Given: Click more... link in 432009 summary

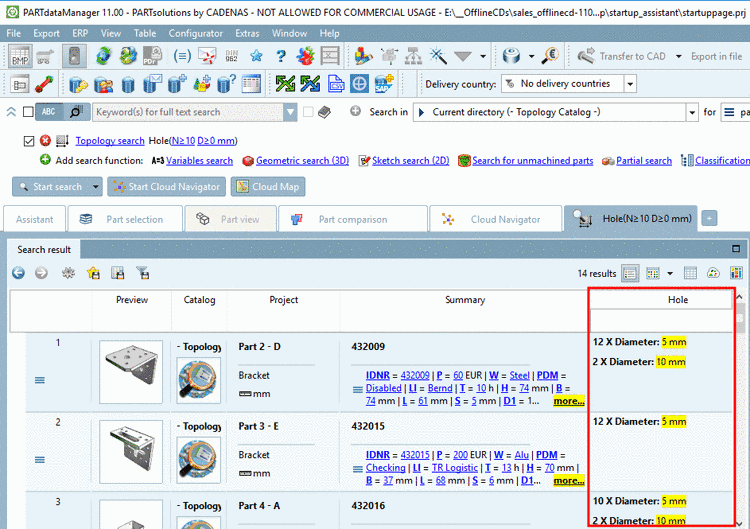Looking at the screenshot, I should [x=569, y=401].
